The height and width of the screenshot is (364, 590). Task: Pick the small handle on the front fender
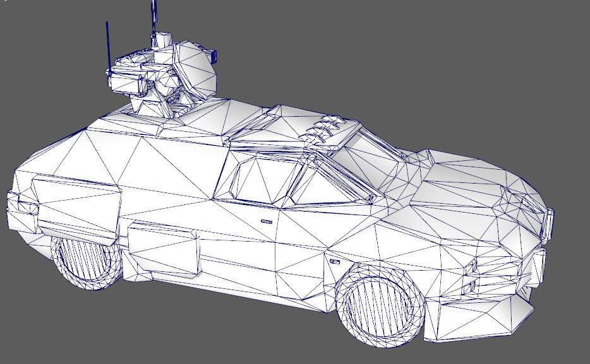click(334, 261)
